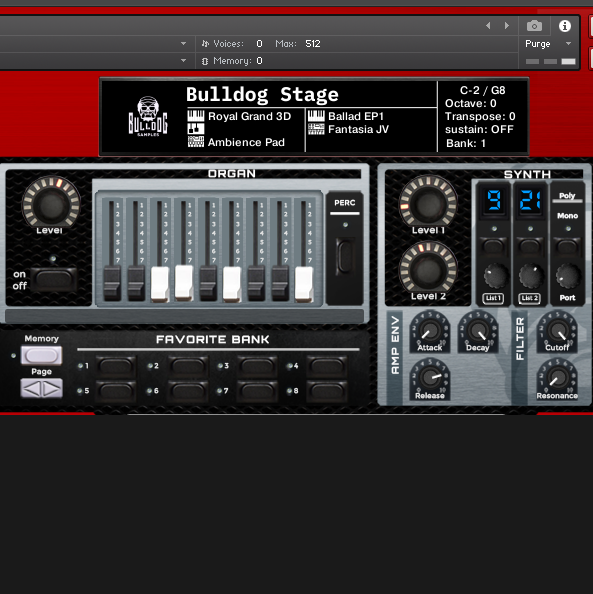The height and width of the screenshot is (594, 593).
Task: Click the Bulldog Samples logo
Action: click(x=148, y=116)
